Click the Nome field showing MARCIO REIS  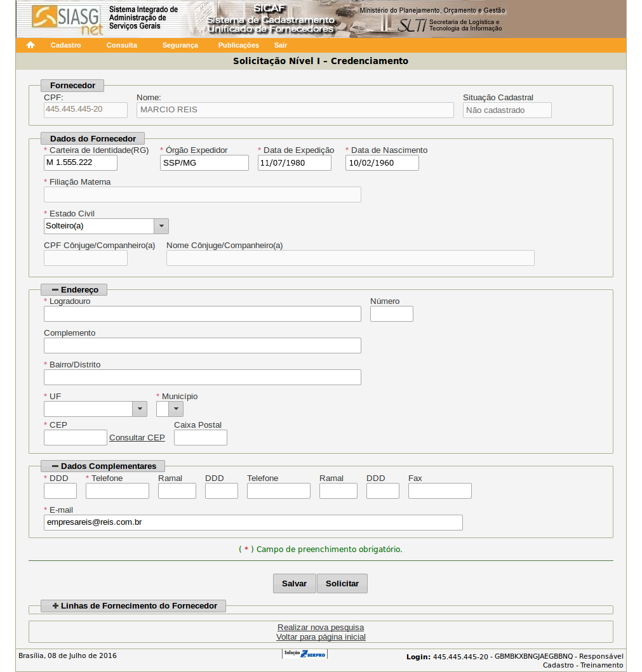pyautogui.click(x=295, y=110)
